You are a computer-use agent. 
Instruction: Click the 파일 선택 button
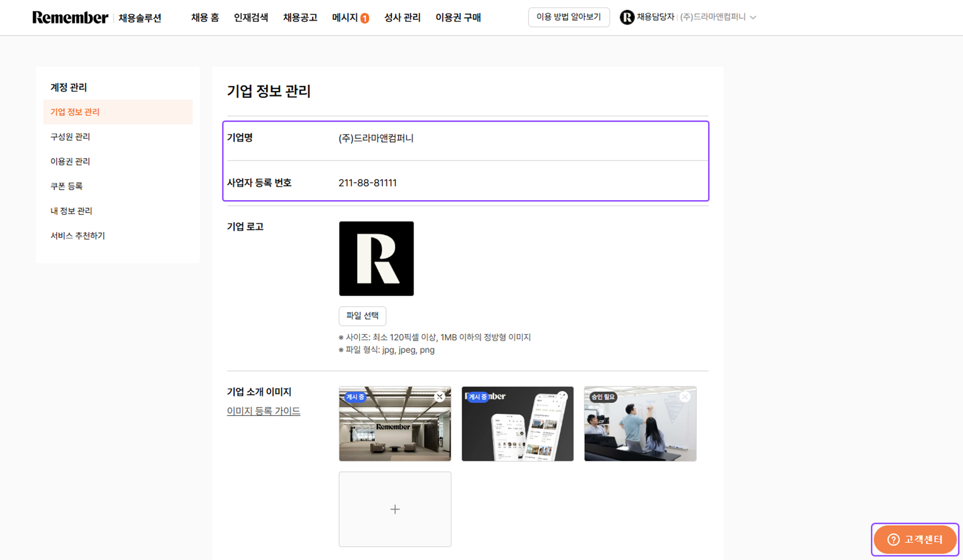[362, 316]
